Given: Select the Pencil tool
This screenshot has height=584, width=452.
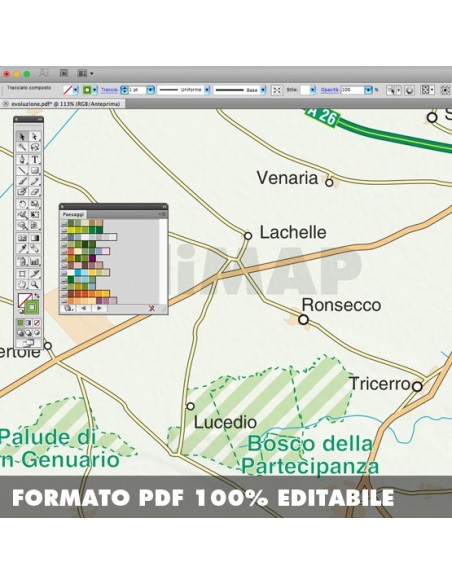Looking at the screenshot, I should click(x=35, y=181).
